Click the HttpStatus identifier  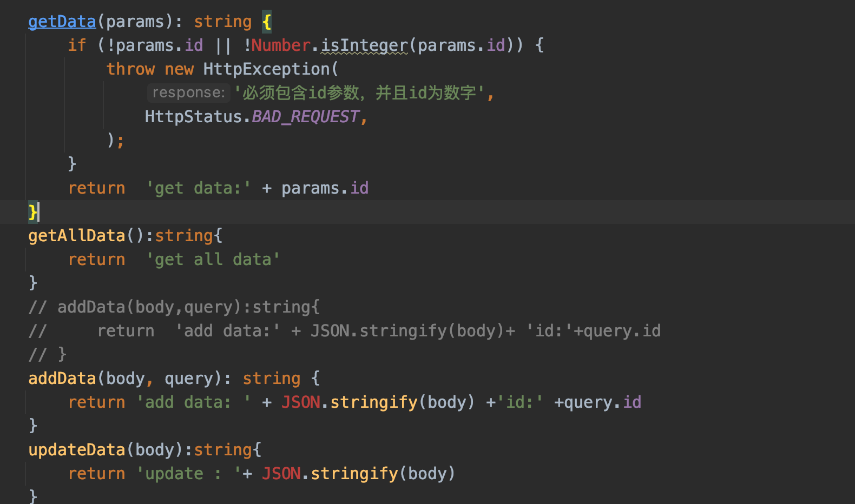click(x=194, y=117)
